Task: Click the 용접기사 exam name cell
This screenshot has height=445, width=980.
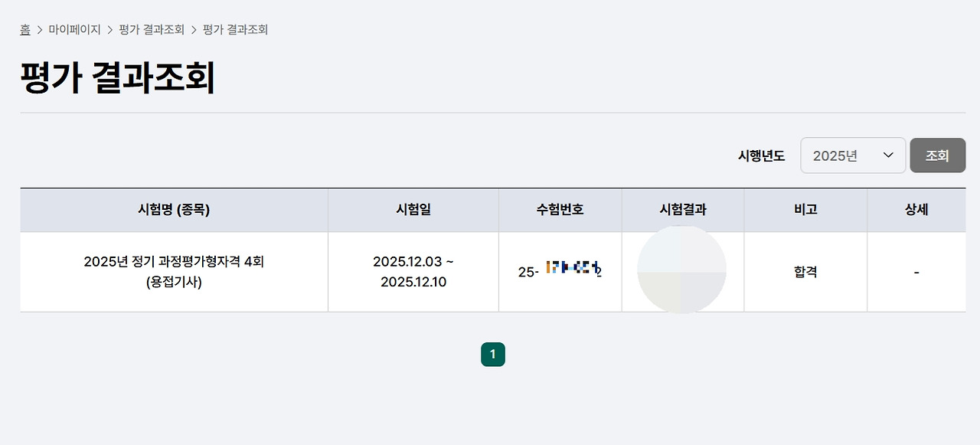Action: click(174, 272)
